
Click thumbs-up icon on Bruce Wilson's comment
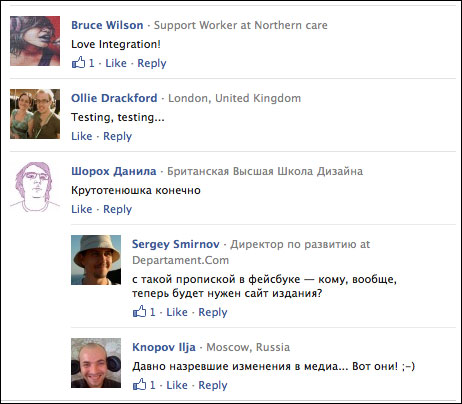[x=79, y=62]
